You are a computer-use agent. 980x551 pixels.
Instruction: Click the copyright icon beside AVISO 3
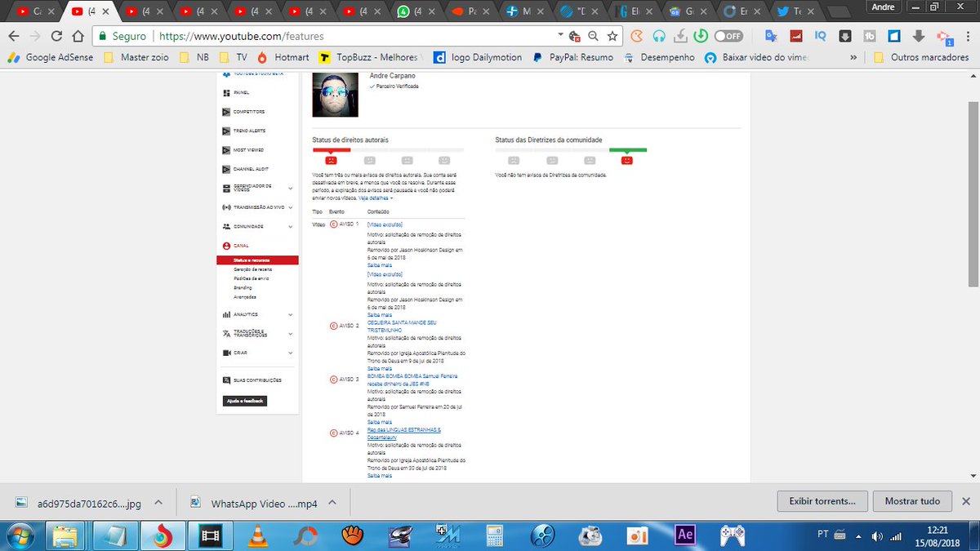333,380
